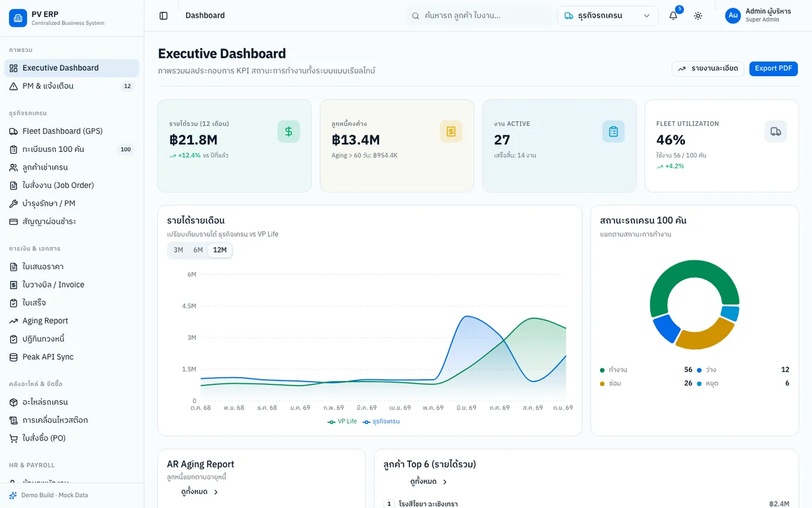Click the blue ว่าง donut segment
Screen dimensions: 812x508
[665, 328]
